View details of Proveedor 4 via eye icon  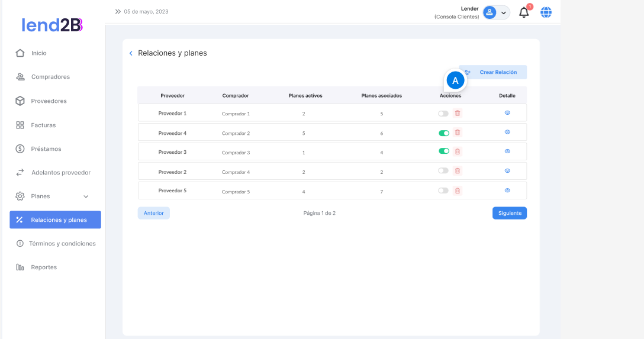507,132
